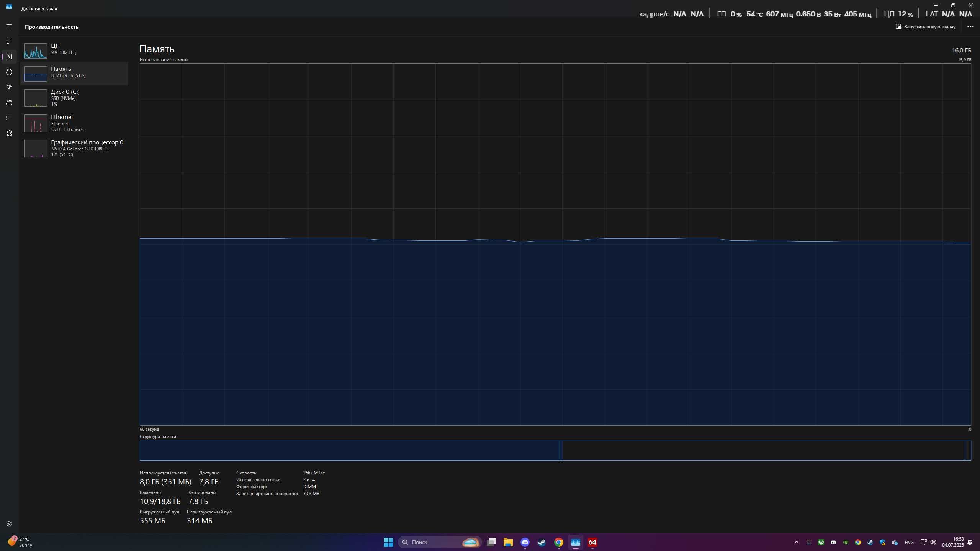Click the ЦП mini graph thumbnail
Screen dimensions: 980x551
tap(36, 51)
